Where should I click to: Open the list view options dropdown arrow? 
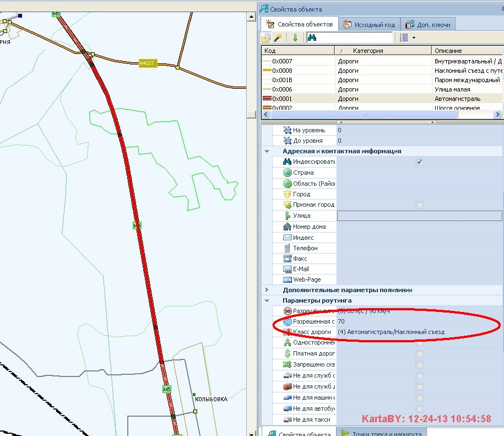pos(413,37)
